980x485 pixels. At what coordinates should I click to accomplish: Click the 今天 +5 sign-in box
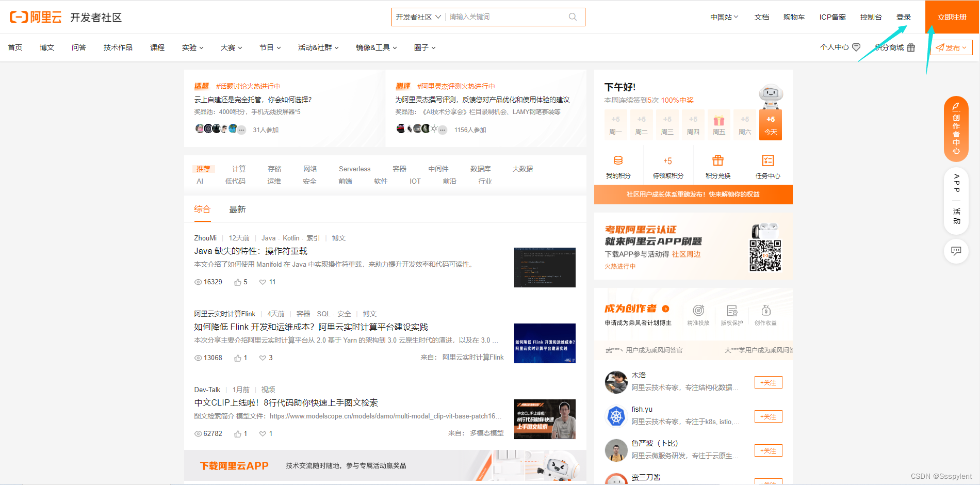coord(771,125)
